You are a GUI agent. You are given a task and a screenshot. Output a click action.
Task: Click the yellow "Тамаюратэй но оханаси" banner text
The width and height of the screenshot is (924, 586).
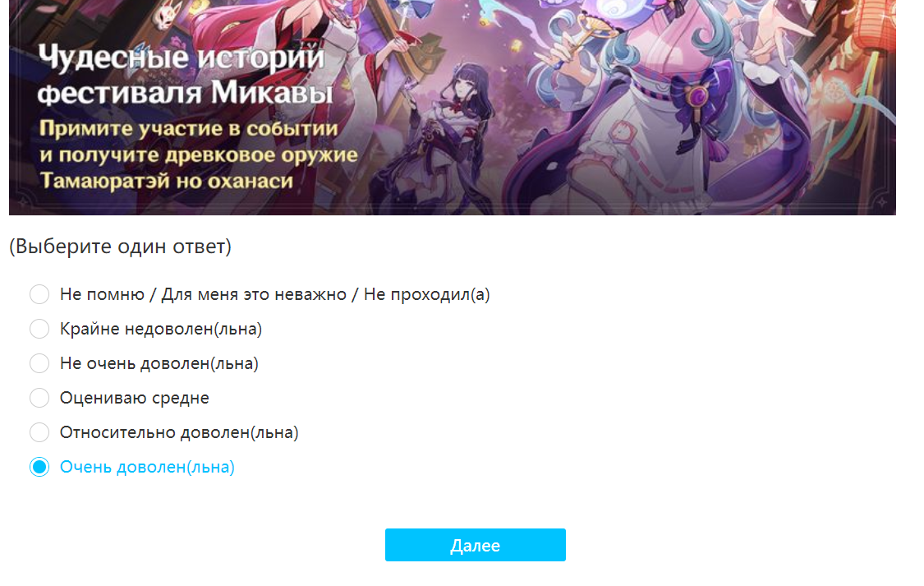(x=166, y=180)
